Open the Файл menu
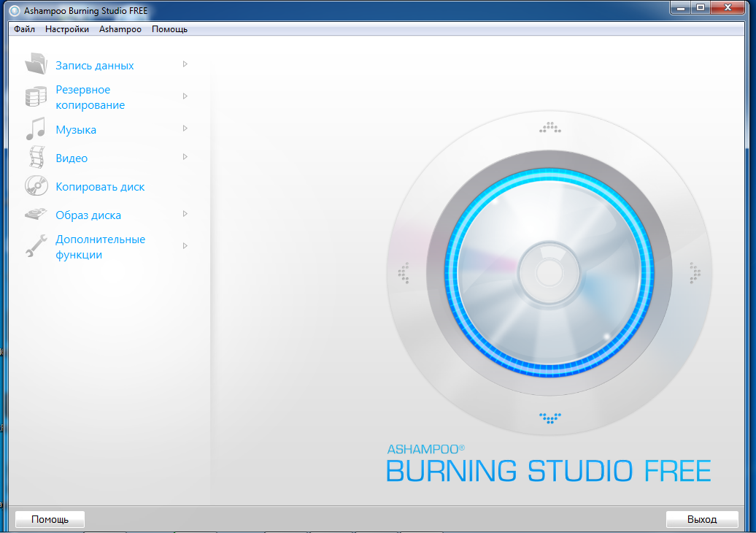This screenshot has height=533, width=756. 24,29
